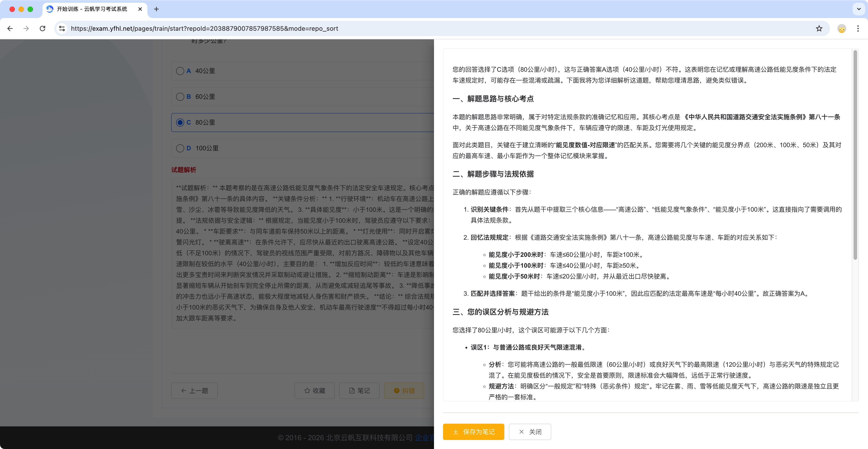Open a new browser tab
This screenshot has width=868, height=449.
tap(156, 9)
